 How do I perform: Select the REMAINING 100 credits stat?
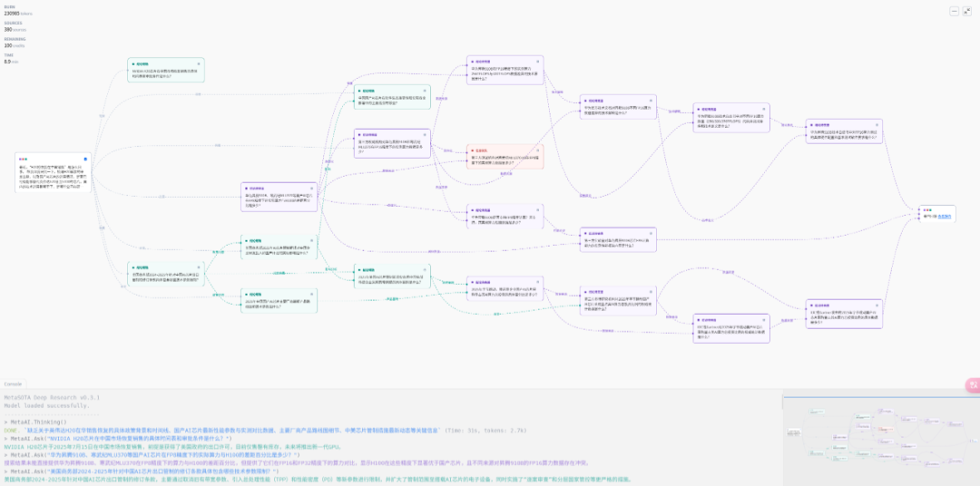pos(15,44)
